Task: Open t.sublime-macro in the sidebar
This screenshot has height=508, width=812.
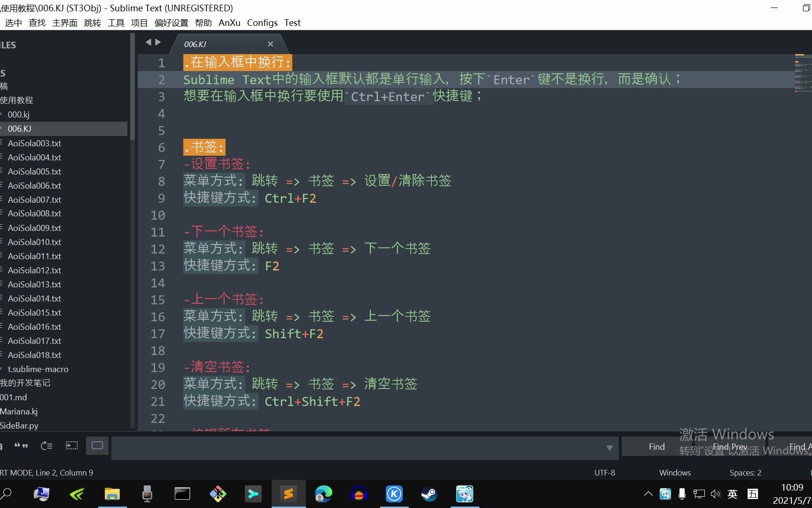Action: click(63, 369)
